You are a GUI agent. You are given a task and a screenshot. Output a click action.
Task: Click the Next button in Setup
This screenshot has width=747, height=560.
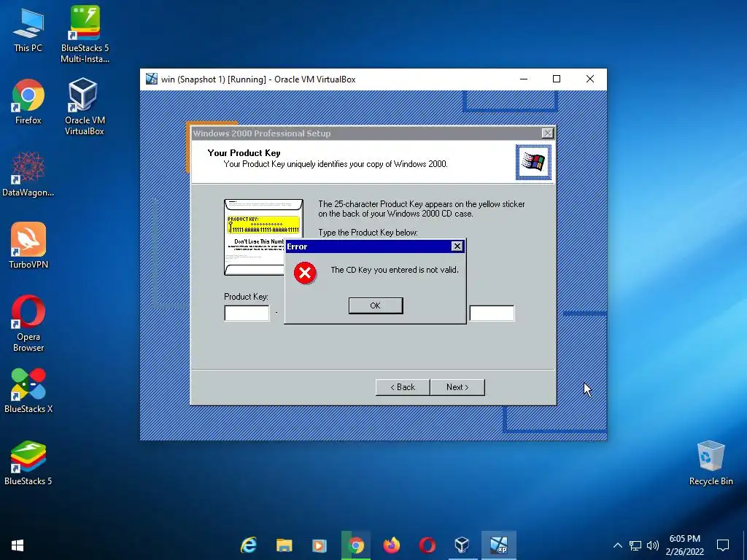457,387
